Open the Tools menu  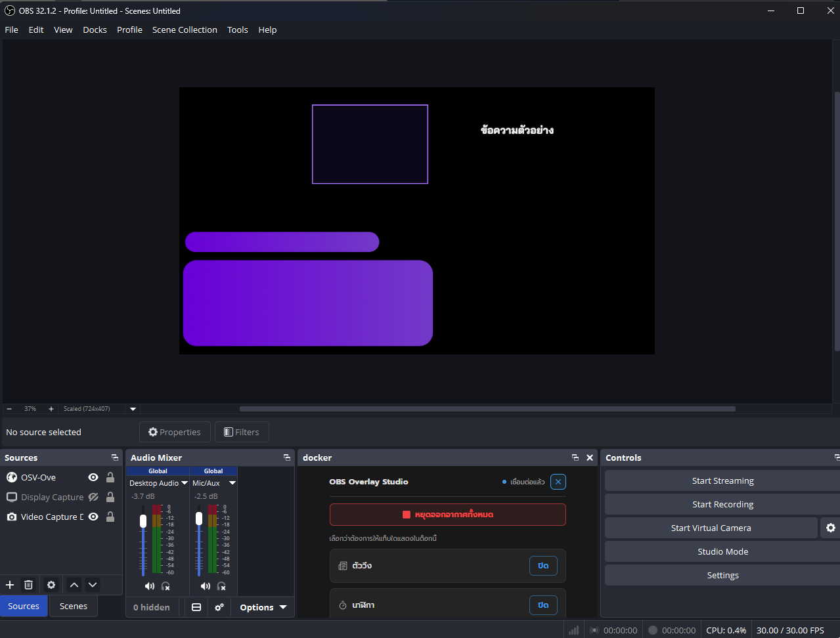point(238,30)
